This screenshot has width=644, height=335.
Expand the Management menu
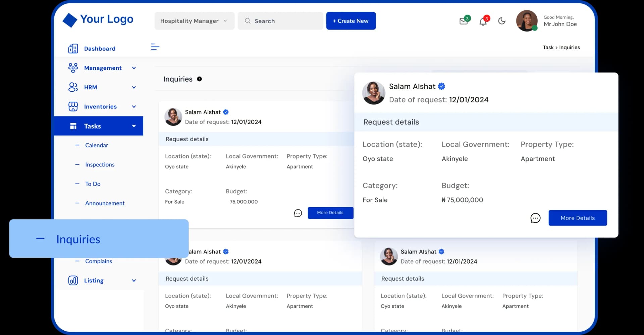pos(134,67)
